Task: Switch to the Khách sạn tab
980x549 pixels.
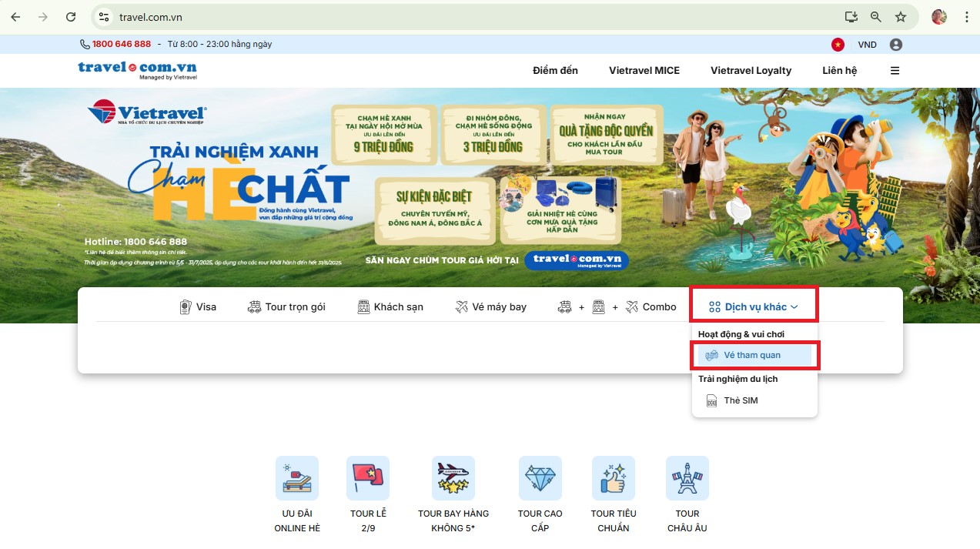Action: 391,307
